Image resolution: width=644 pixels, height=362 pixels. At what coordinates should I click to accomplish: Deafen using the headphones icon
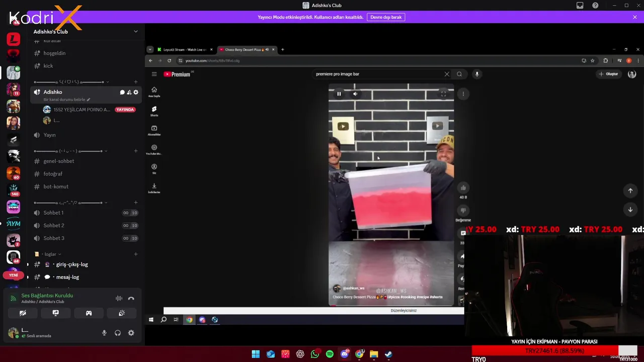(118, 333)
